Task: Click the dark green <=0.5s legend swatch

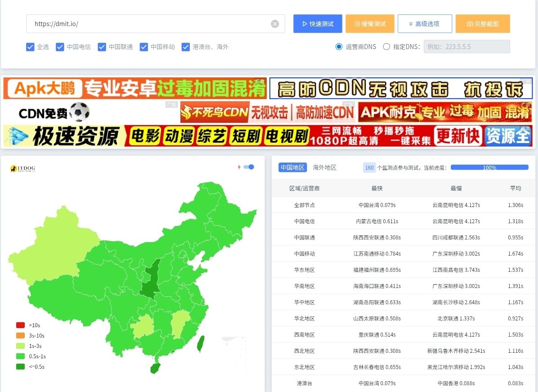Action: (x=21, y=367)
